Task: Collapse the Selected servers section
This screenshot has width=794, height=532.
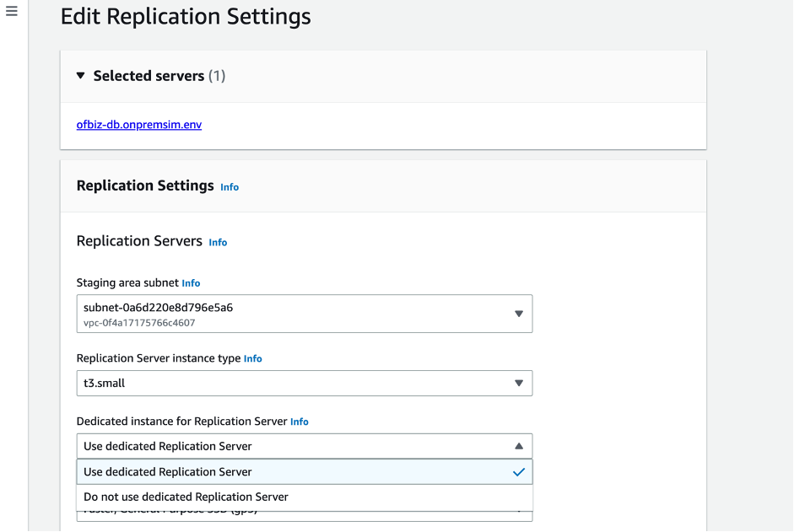Action: click(81, 76)
